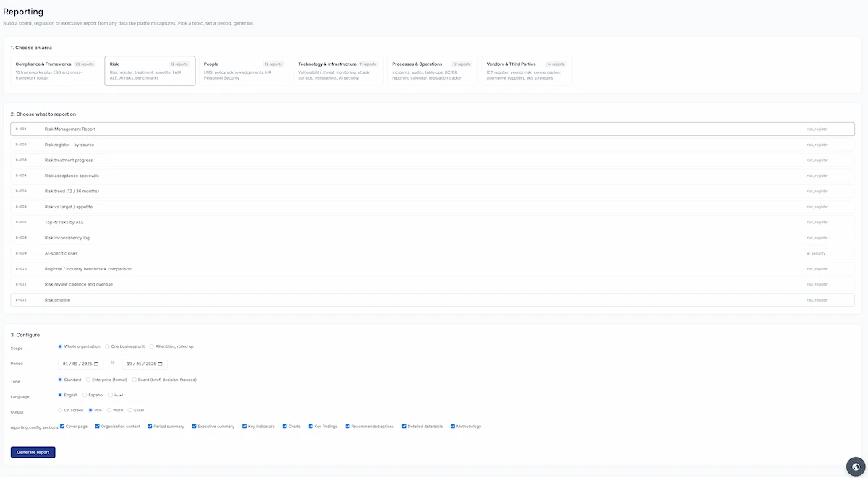Click the globe icon in the corner
The image size is (868, 478).
click(x=856, y=466)
